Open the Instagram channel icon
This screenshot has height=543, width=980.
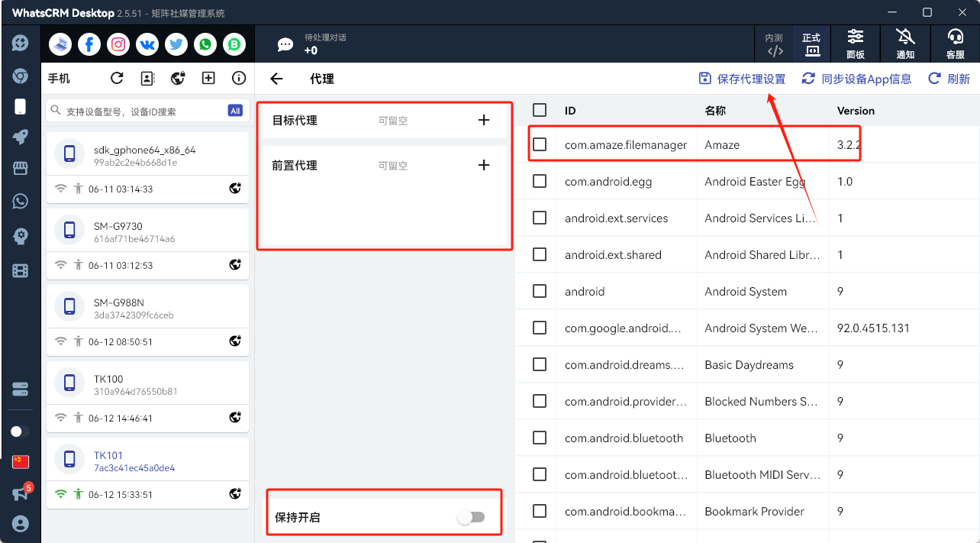pyautogui.click(x=118, y=44)
